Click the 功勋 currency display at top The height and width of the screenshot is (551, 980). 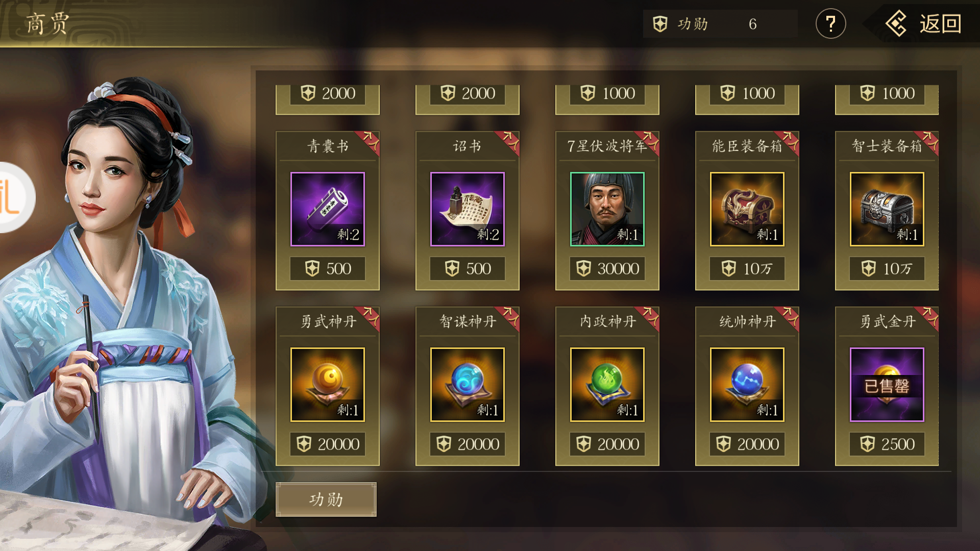click(x=720, y=23)
